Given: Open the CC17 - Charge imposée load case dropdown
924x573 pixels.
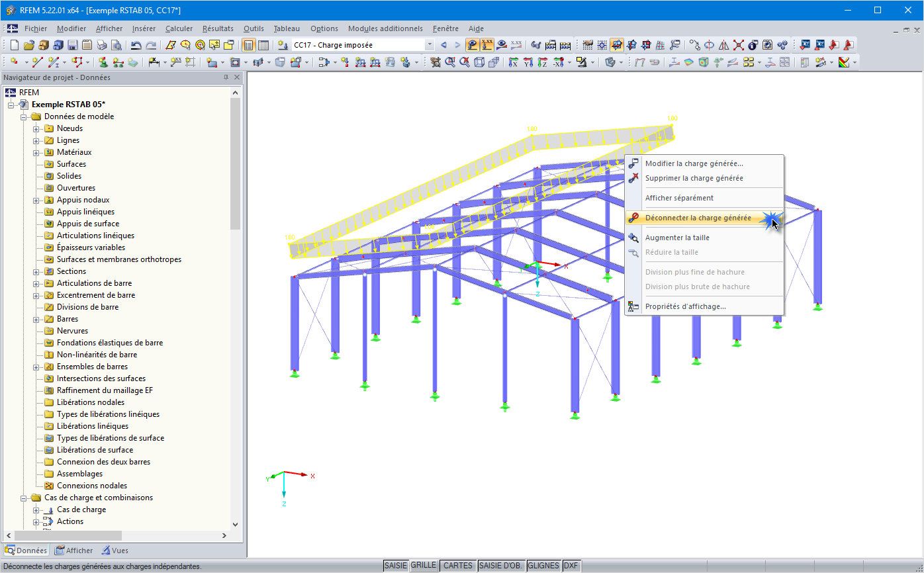Looking at the screenshot, I should [430, 45].
